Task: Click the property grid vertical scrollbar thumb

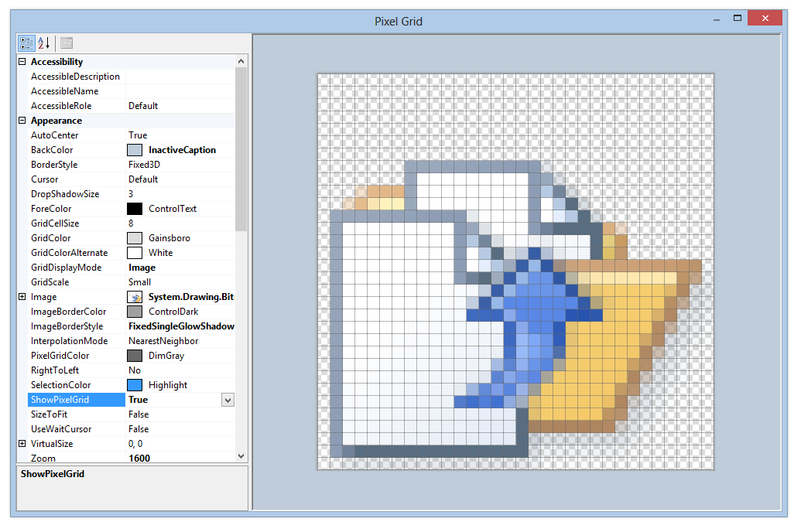Action: pyautogui.click(x=241, y=149)
